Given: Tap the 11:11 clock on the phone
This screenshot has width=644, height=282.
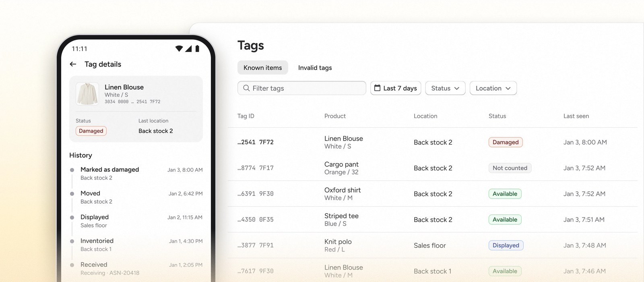Looking at the screenshot, I should (79, 49).
